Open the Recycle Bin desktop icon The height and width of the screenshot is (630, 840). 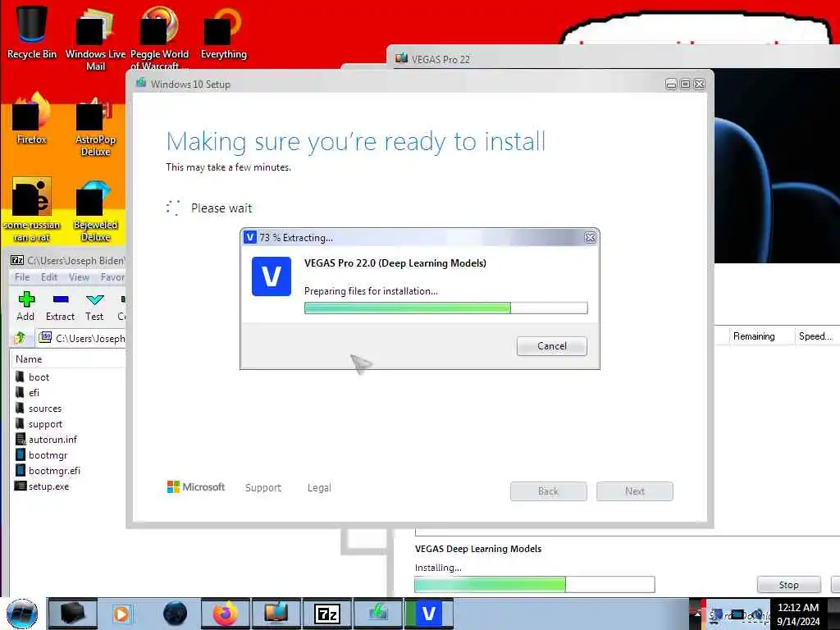[x=32, y=32]
